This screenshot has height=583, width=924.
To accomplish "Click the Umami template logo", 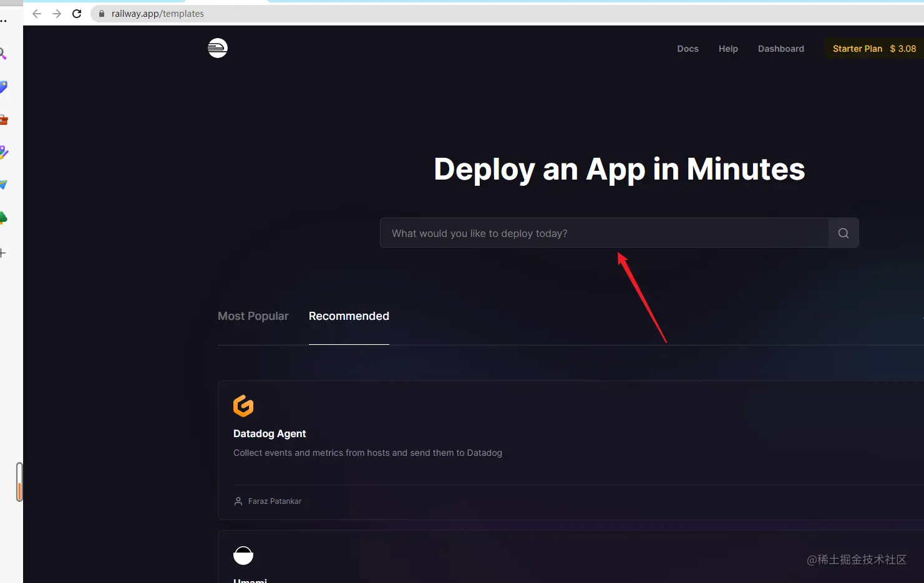I will coord(243,555).
